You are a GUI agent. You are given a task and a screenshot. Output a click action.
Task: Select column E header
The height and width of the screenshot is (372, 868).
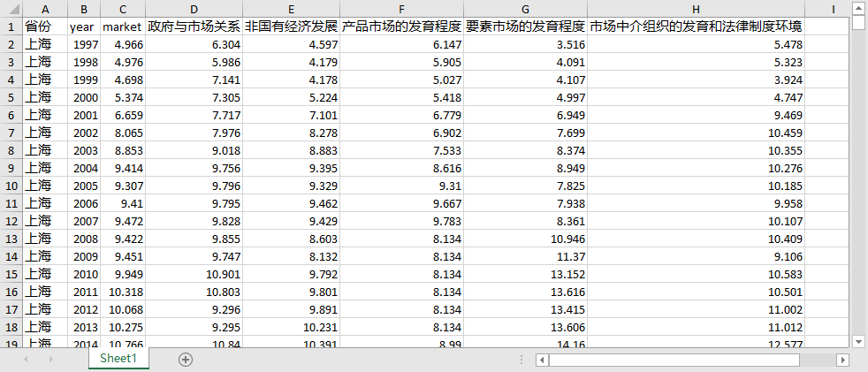tap(291, 9)
